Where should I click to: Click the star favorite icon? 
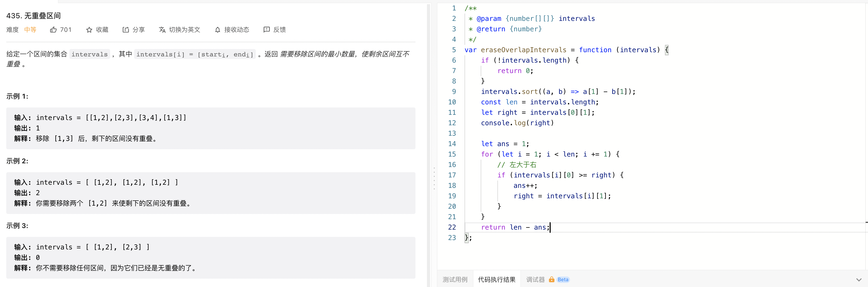tap(89, 30)
